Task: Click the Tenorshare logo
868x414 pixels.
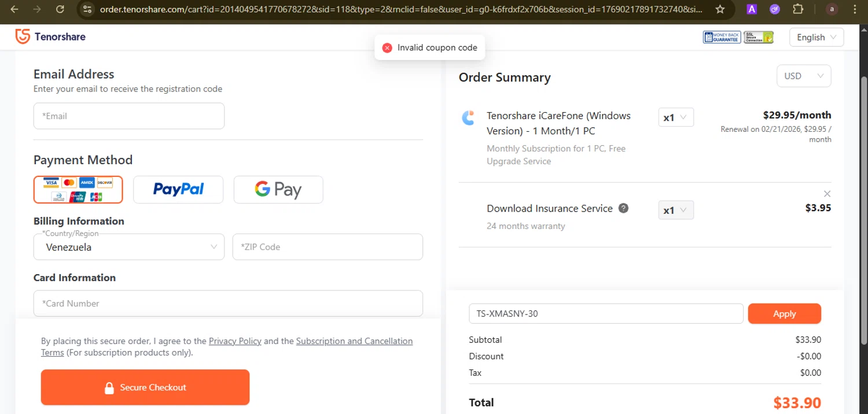Action: coord(50,36)
